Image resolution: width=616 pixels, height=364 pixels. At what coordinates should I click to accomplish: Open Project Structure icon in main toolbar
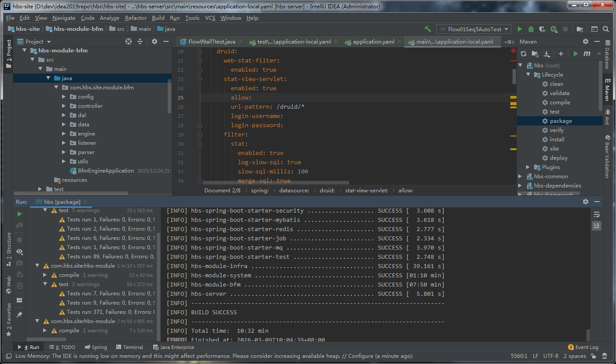580,29
